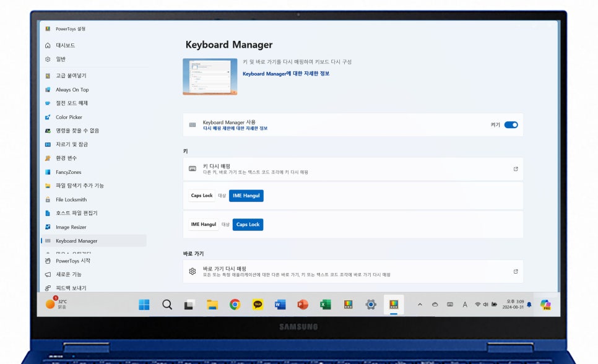Click the blue Caps Lock target key
The width and height of the screenshot is (598, 364).
[248, 224]
